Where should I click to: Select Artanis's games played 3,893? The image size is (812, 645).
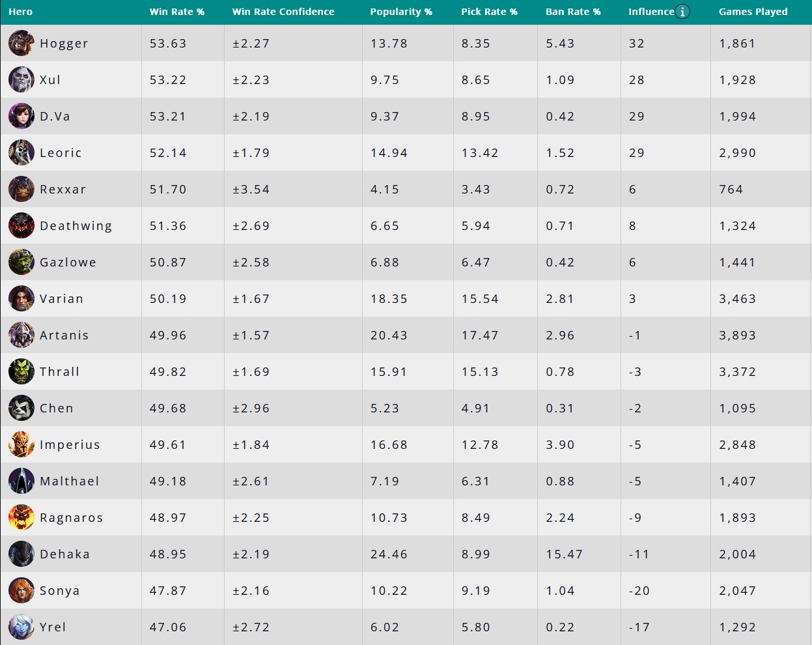point(738,336)
